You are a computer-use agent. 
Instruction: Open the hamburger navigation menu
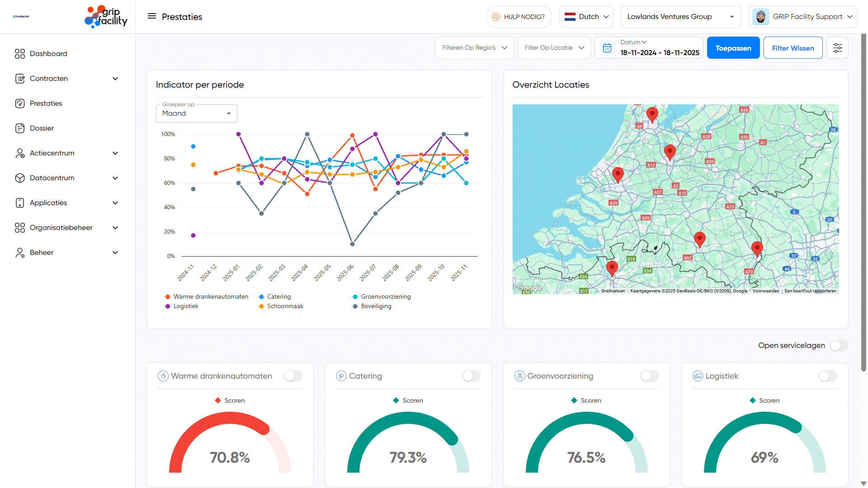(152, 16)
